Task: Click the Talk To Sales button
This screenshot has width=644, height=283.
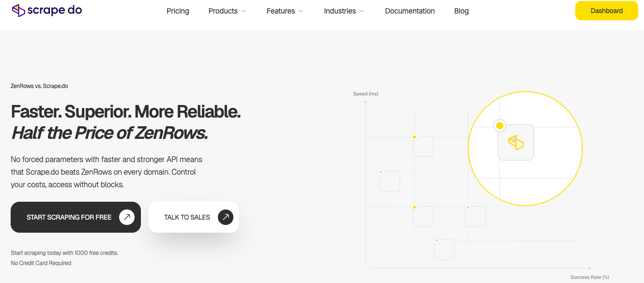Action: tap(194, 217)
